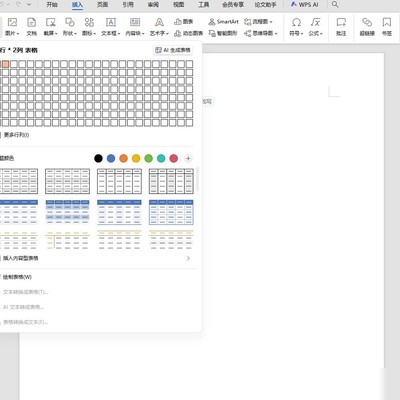Click 表格转换成文本 table to text entry
Screen dimensions: 400x400
pos(25,322)
